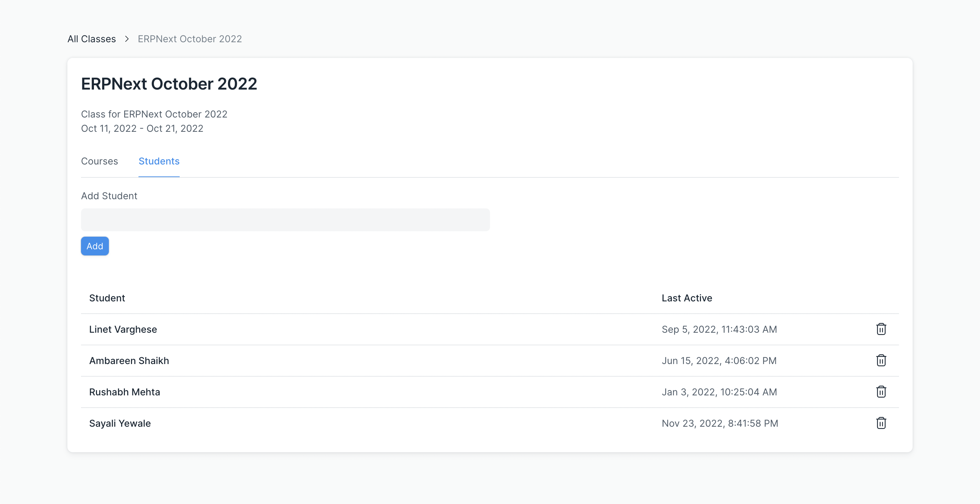The width and height of the screenshot is (980, 504).
Task: Click the class title ERPNext October 2022
Action: coord(168,83)
